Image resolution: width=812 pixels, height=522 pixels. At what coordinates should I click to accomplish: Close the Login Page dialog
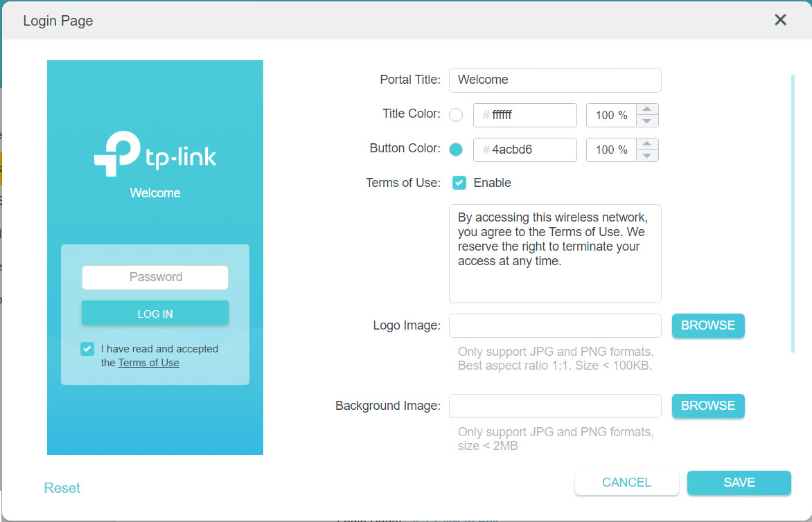tap(780, 20)
